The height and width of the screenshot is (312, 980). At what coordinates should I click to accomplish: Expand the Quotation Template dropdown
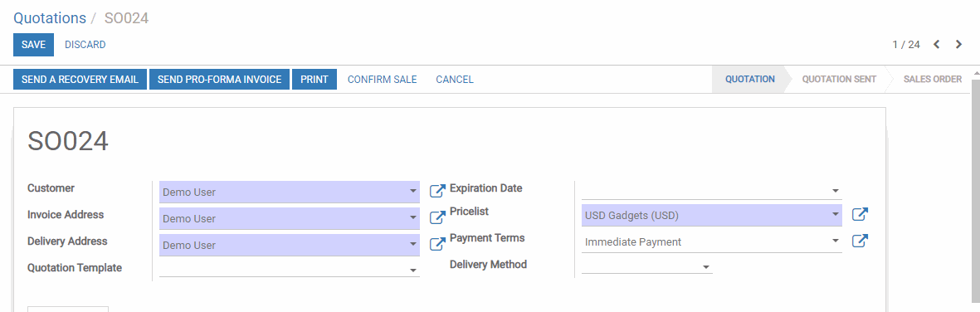(x=413, y=271)
